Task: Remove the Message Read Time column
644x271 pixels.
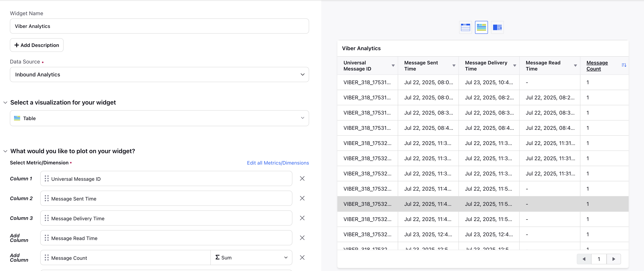Action: 302,238
